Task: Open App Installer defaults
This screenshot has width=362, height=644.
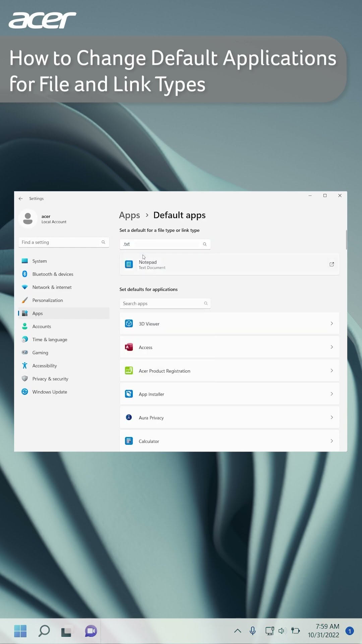Action: 230,394
